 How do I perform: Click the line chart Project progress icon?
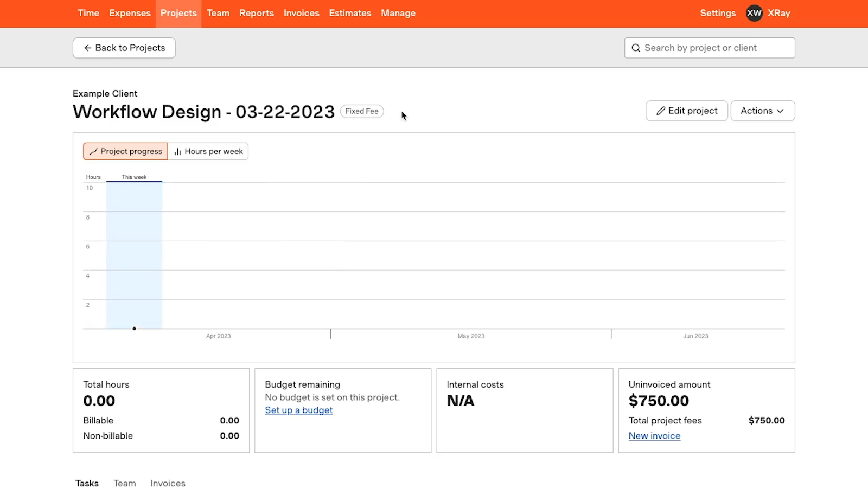[x=93, y=152]
